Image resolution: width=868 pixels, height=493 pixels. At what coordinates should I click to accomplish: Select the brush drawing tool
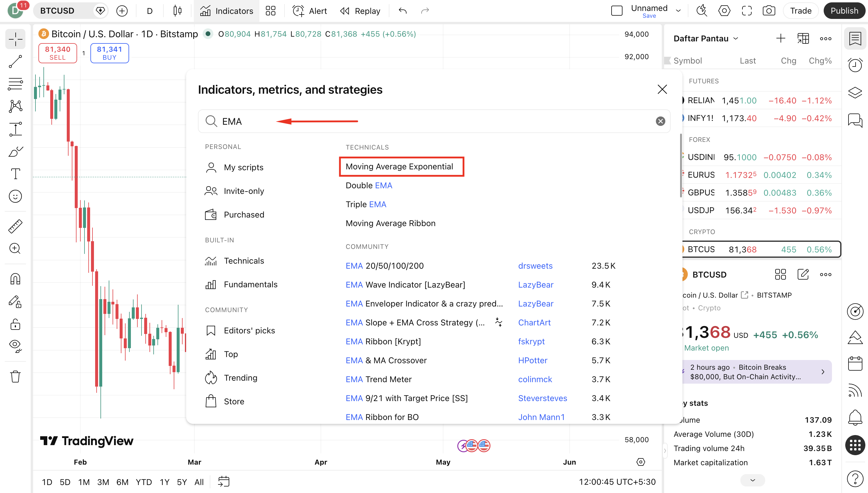pos(15,151)
